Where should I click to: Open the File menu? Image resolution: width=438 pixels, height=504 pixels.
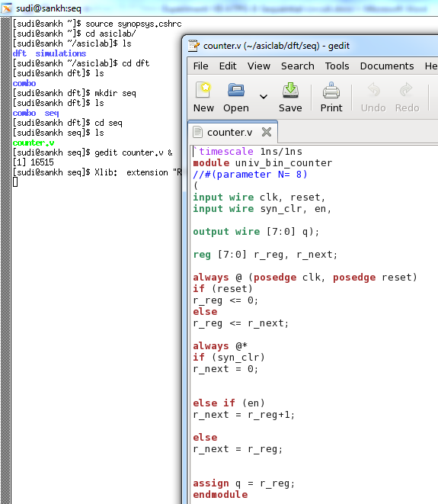200,66
